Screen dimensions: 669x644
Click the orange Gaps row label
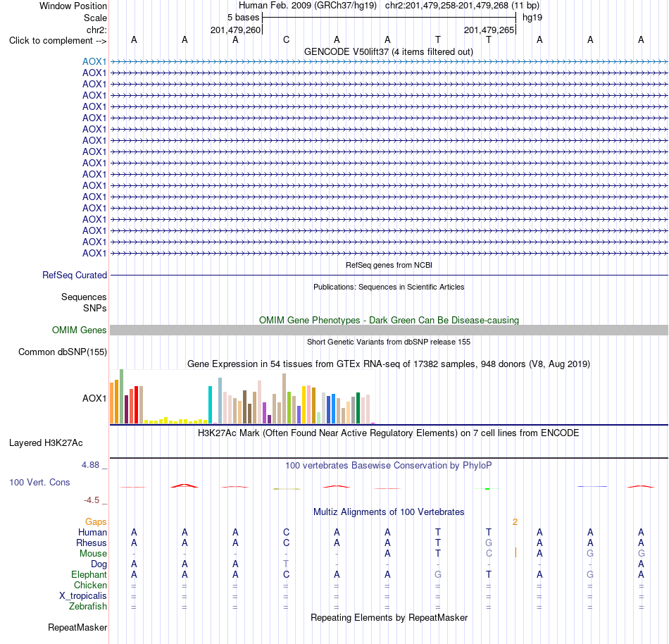(96, 522)
